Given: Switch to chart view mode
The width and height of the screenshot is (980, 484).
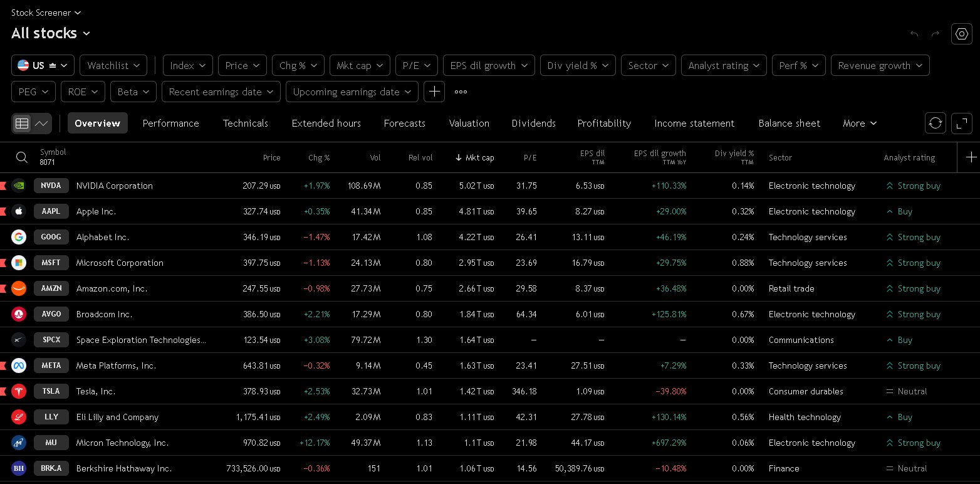Looking at the screenshot, I should click(x=41, y=124).
